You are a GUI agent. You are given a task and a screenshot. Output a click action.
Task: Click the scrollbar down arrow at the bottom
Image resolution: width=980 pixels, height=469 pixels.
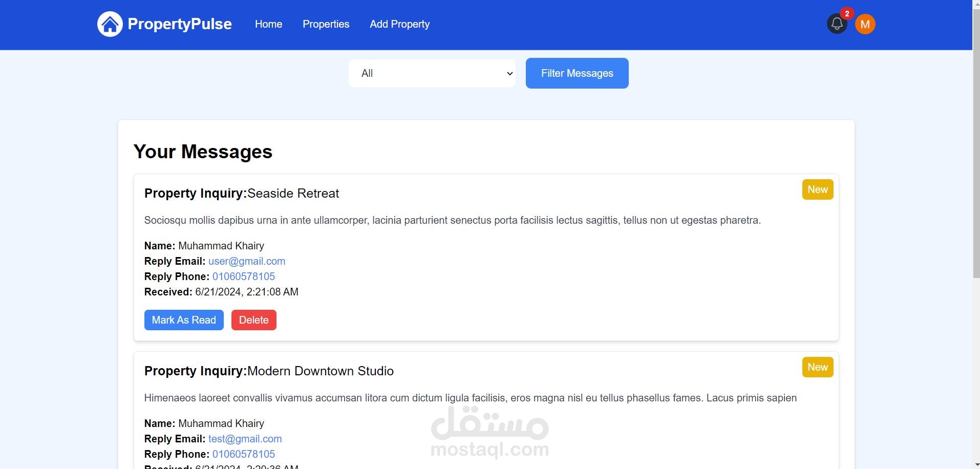click(x=976, y=465)
